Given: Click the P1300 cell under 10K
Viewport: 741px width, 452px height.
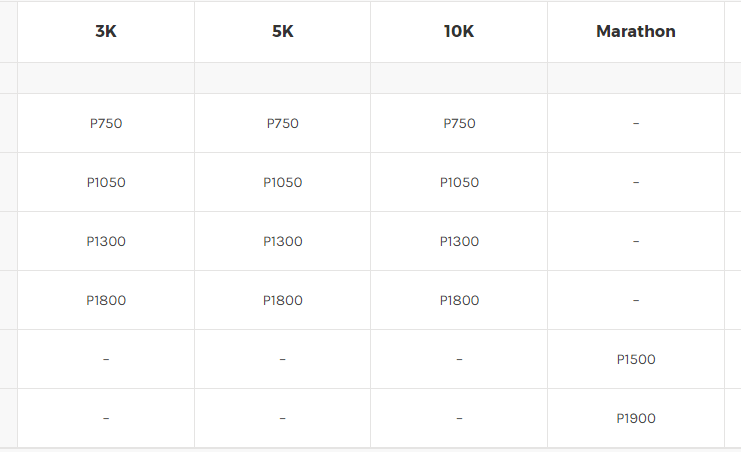Looking at the screenshot, I should click(459, 241).
